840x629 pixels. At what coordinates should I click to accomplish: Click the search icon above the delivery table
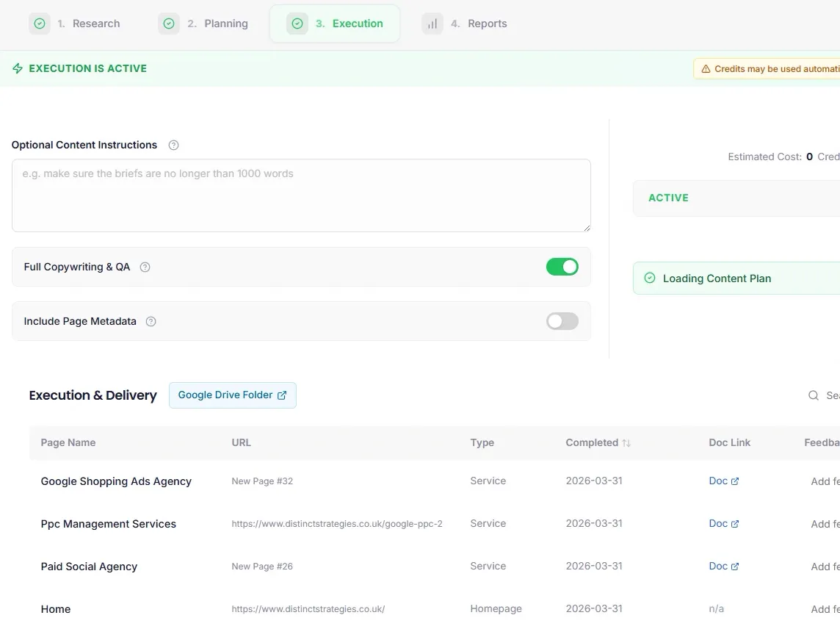[814, 395]
